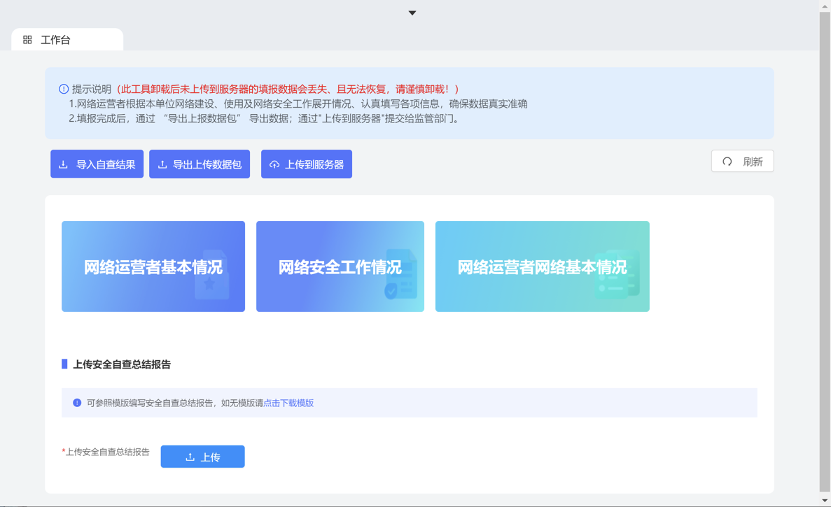The height and width of the screenshot is (508, 832).
Task: Click the grid icon on the 工作台 tab
Action: [x=28, y=40]
